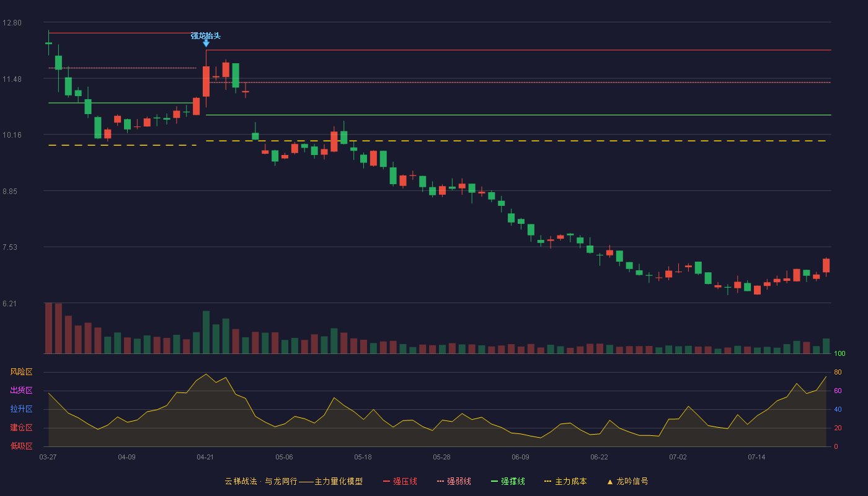Click the 04-09 date label
The height and width of the screenshot is (496, 868).
coord(126,457)
